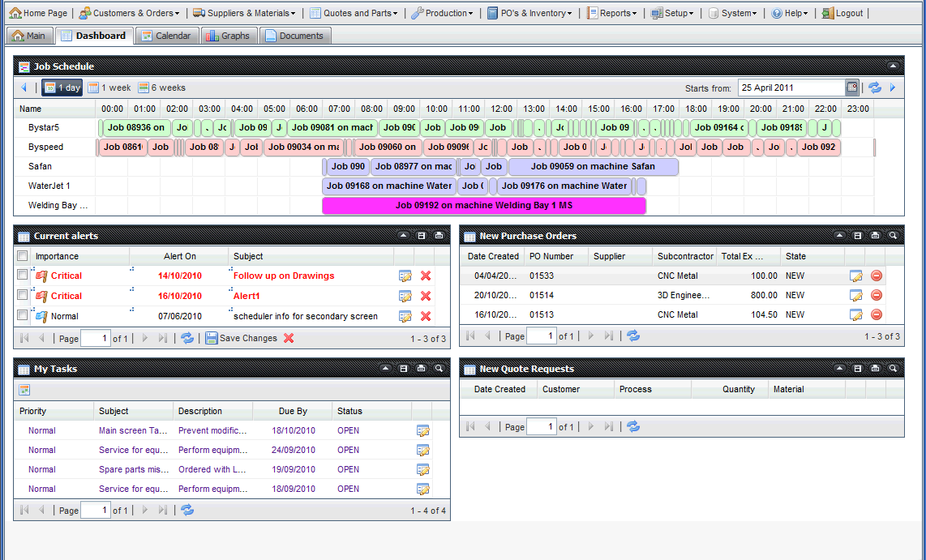The width and height of the screenshot is (926, 560).
Task: Print the Current alerts panel
Action: pyautogui.click(x=439, y=236)
